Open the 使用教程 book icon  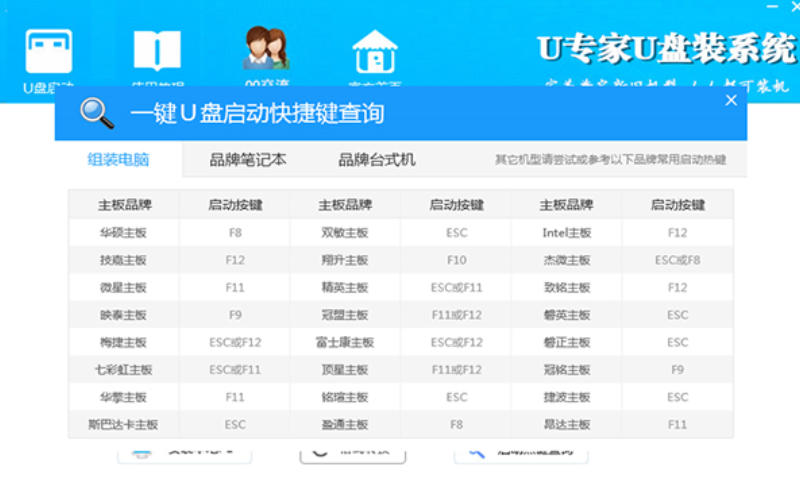coord(157,51)
